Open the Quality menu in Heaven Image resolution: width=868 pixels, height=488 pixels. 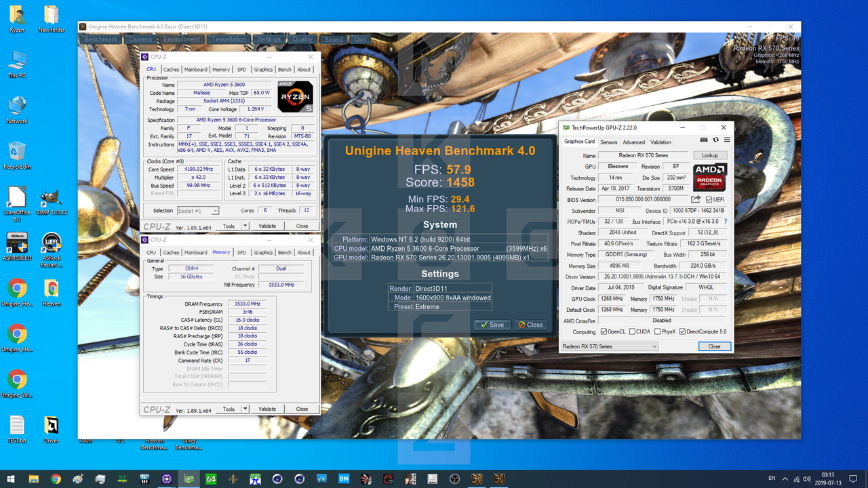pos(302,39)
